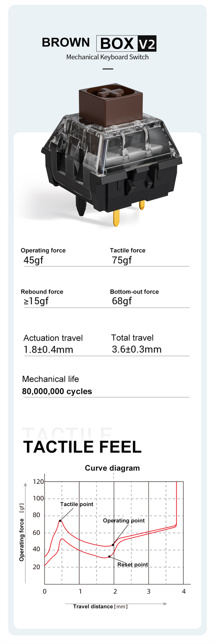Click the Tactile point marker on curve
Screen dimensions: 215x644
(60, 521)
